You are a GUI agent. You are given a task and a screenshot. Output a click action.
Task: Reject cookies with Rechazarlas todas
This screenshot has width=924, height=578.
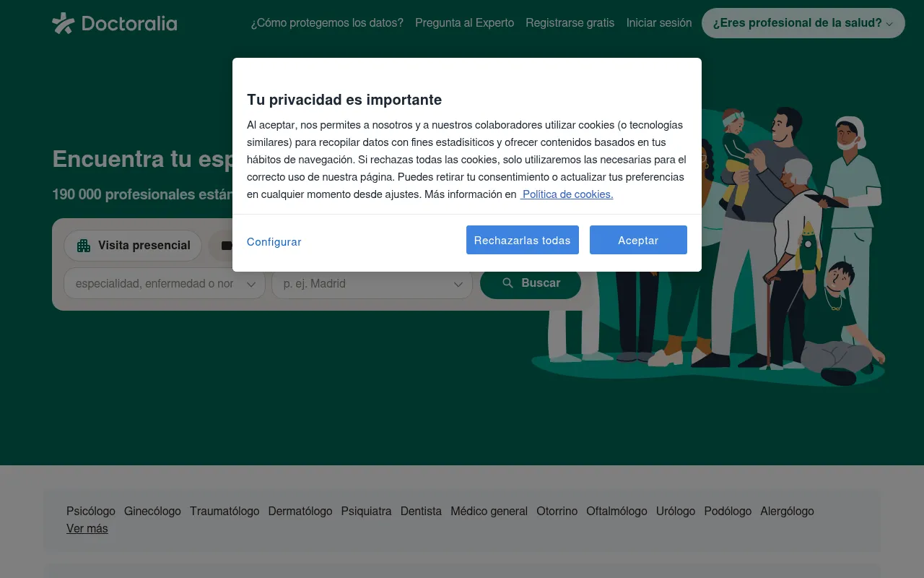click(523, 240)
